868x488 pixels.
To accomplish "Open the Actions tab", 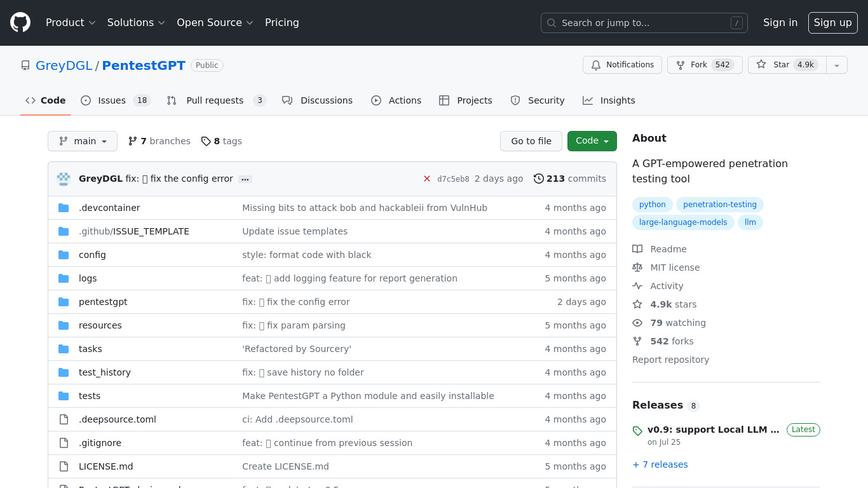I will click(x=396, y=100).
